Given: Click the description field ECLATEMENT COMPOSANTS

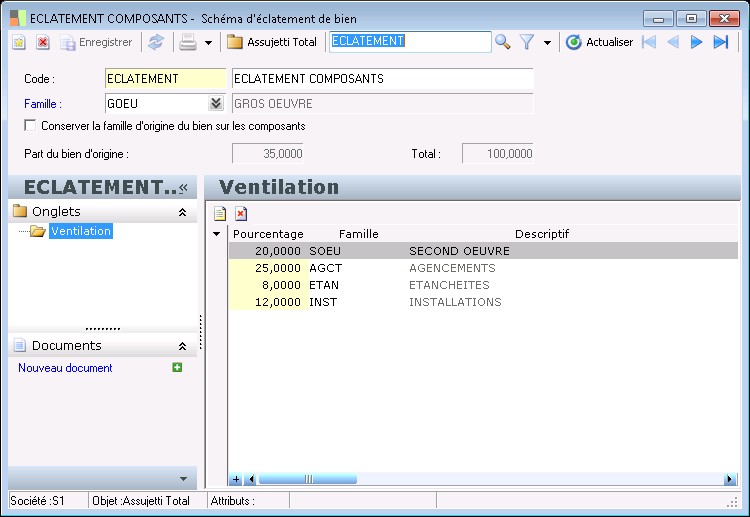Looking at the screenshot, I should tap(382, 78).
